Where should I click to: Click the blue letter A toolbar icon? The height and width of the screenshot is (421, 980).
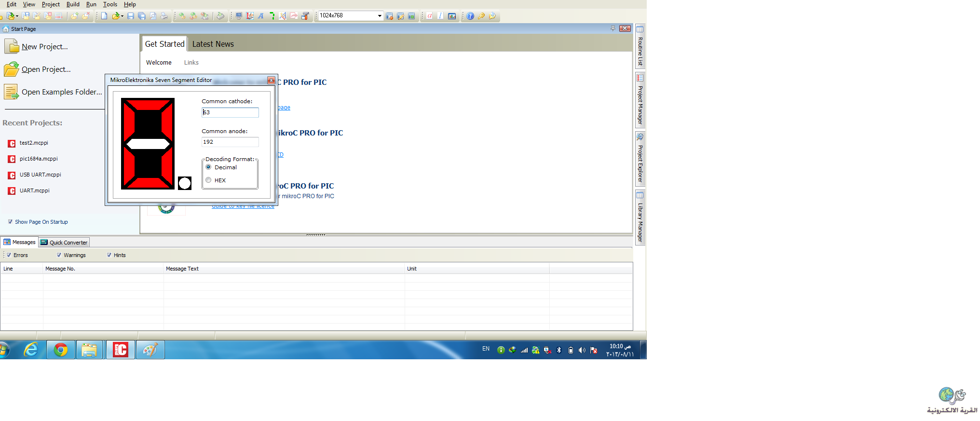click(x=260, y=16)
